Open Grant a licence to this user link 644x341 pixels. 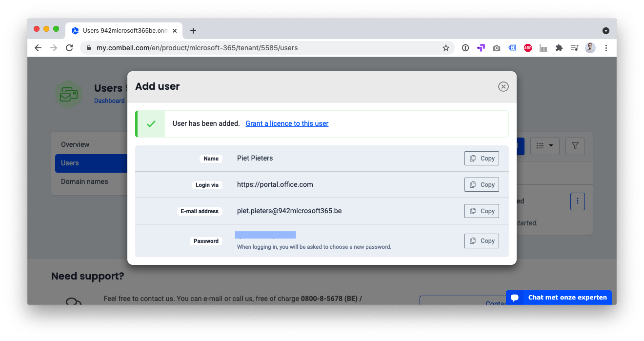[x=287, y=123]
